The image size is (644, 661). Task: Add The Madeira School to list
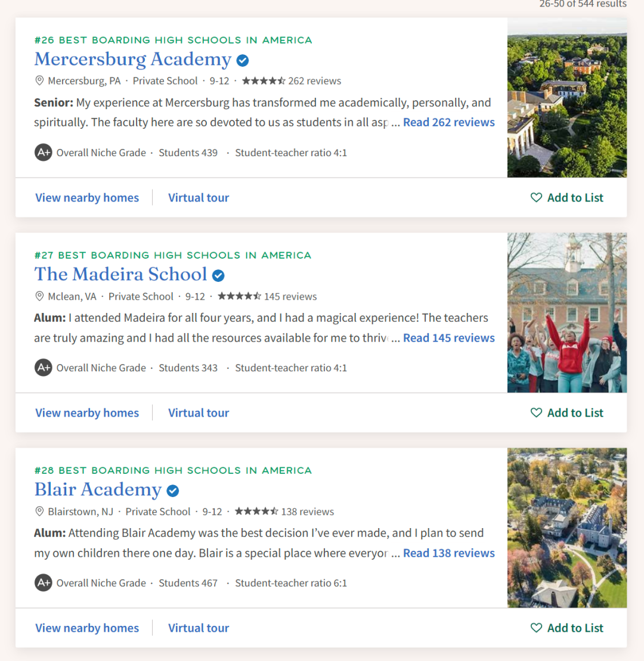(x=566, y=412)
